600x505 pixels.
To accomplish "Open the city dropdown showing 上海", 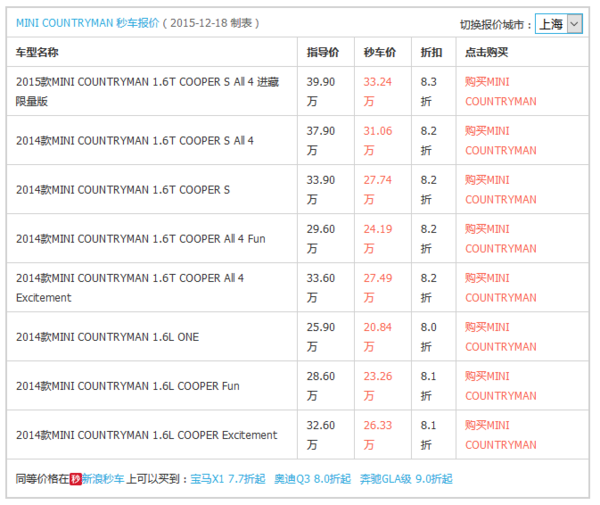I will coord(559,24).
